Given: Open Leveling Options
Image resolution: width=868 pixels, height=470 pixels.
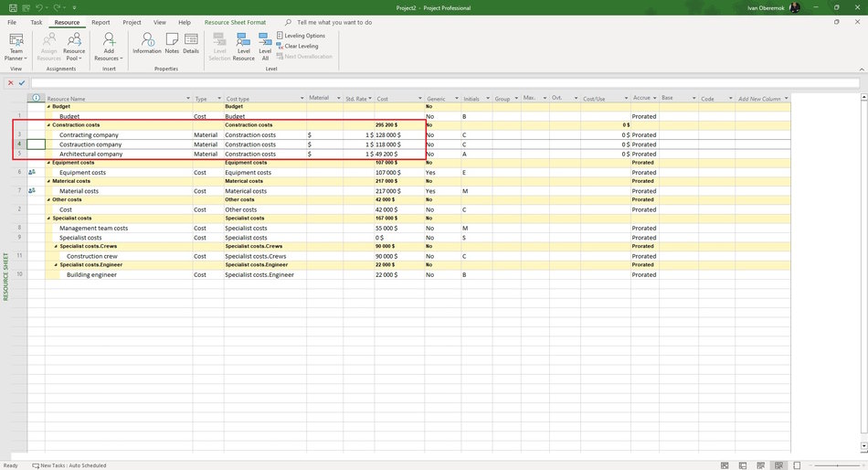Looking at the screenshot, I should 301,36.
